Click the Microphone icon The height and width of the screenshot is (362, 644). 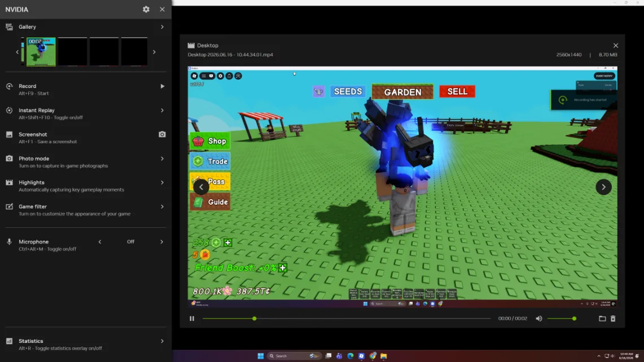click(x=9, y=242)
